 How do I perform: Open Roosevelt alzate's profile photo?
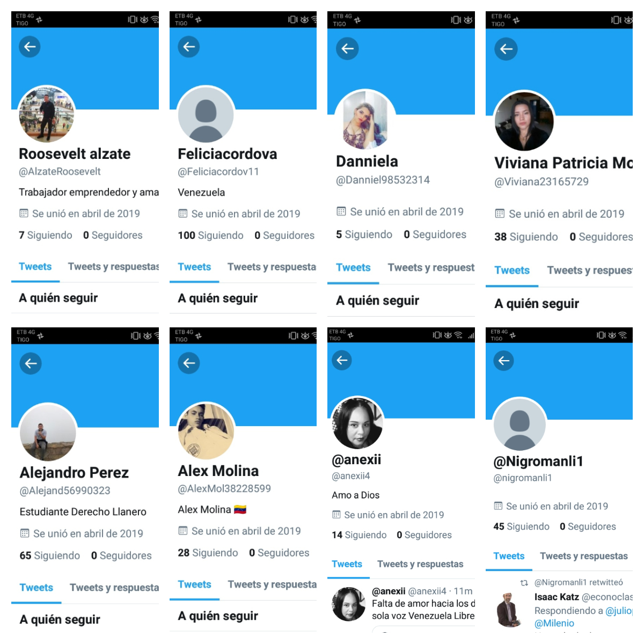pyautogui.click(x=47, y=114)
